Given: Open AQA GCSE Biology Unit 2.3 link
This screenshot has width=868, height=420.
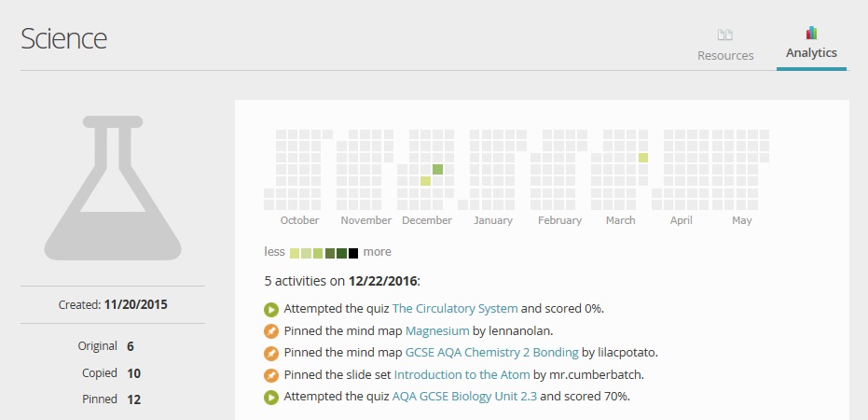Looking at the screenshot, I should [464, 397].
